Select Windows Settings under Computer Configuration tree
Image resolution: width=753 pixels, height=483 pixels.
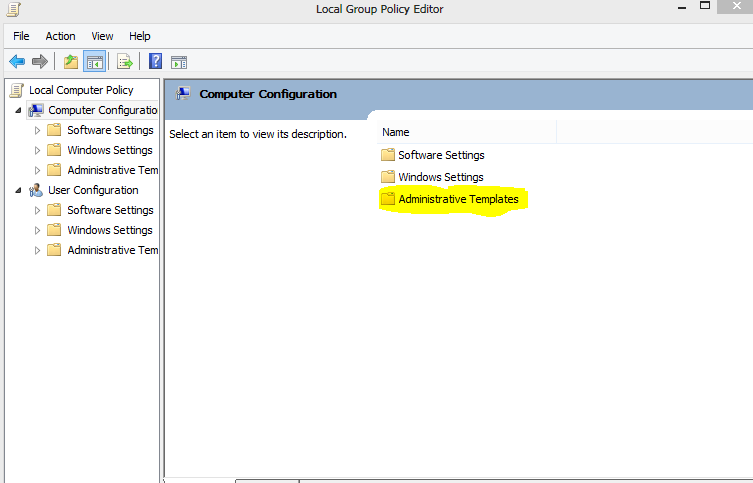point(110,150)
